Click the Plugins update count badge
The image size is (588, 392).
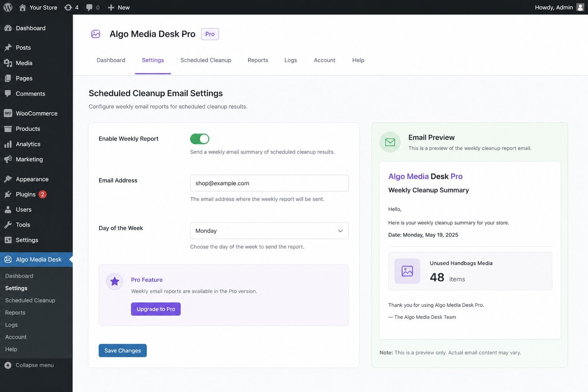point(42,194)
